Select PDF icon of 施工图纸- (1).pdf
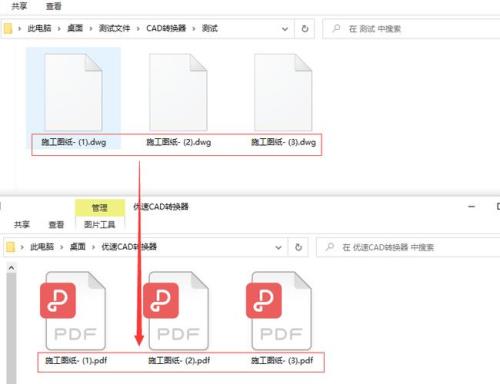 coord(73,311)
